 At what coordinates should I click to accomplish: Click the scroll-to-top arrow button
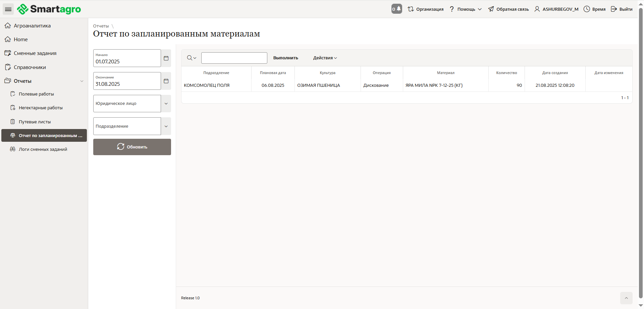pyautogui.click(x=626, y=298)
